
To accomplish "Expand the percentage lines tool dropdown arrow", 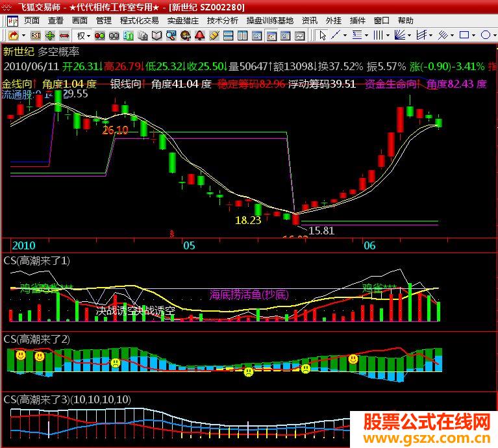I will (x=366, y=36).
